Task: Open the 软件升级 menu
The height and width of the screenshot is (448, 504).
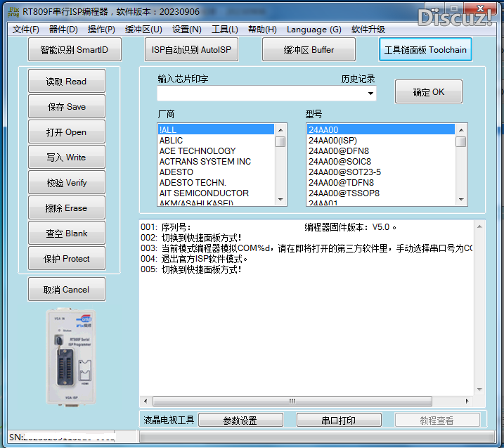Action: [368, 30]
